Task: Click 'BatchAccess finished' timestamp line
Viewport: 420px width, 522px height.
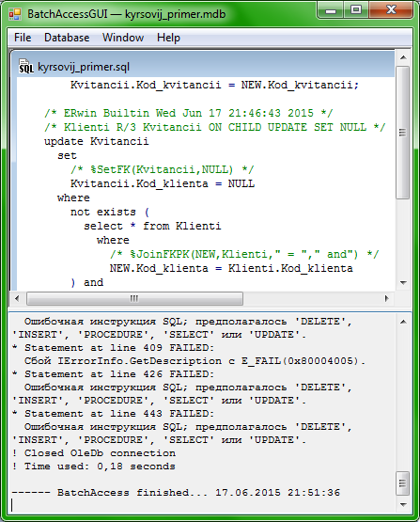Action: [x=176, y=493]
